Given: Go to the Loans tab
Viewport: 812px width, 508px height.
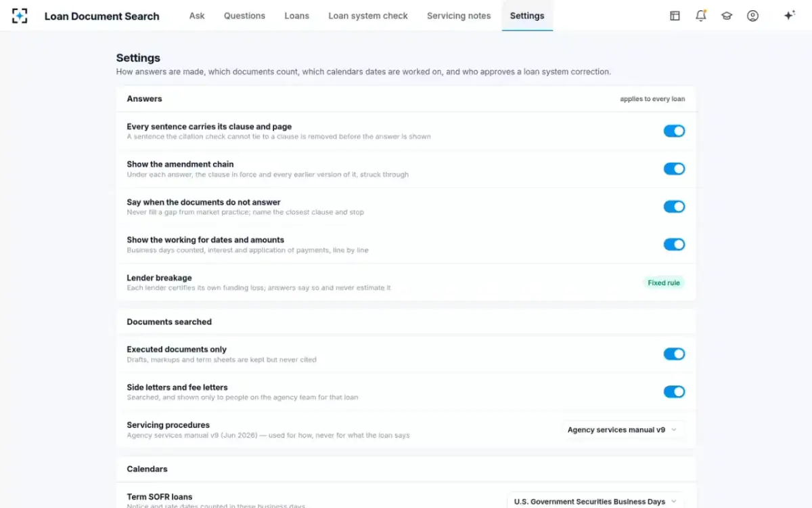Looking at the screenshot, I should [x=296, y=16].
